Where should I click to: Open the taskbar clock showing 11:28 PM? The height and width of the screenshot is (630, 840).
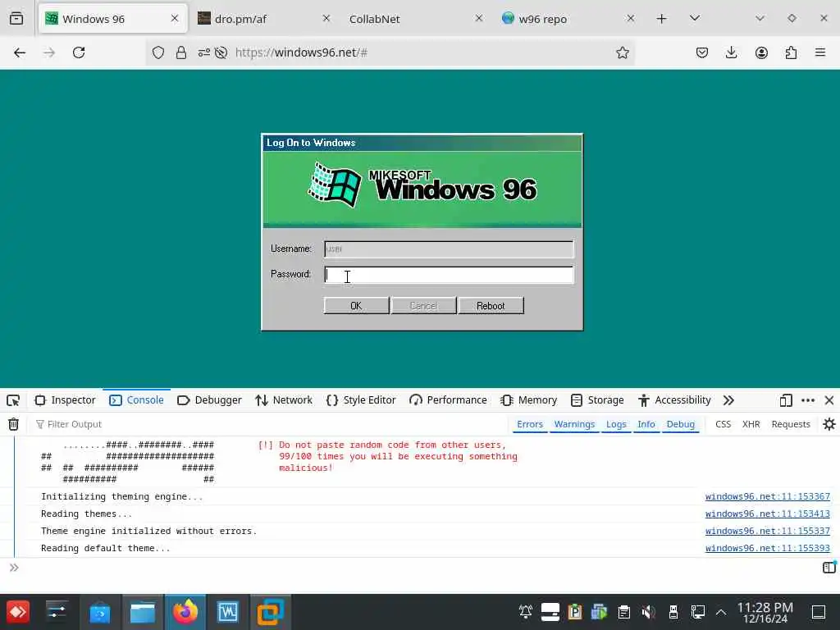pos(765,612)
